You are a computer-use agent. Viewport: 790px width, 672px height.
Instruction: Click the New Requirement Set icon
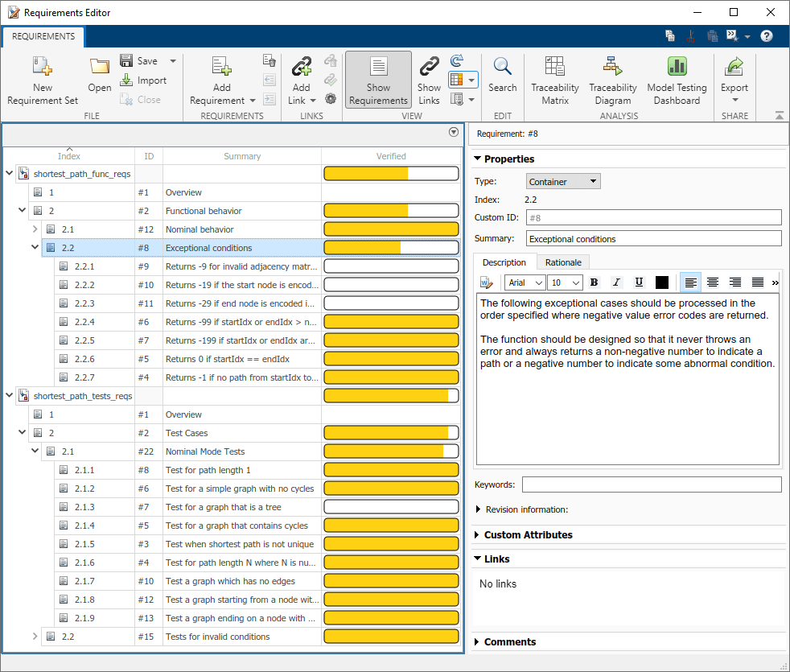pos(42,68)
